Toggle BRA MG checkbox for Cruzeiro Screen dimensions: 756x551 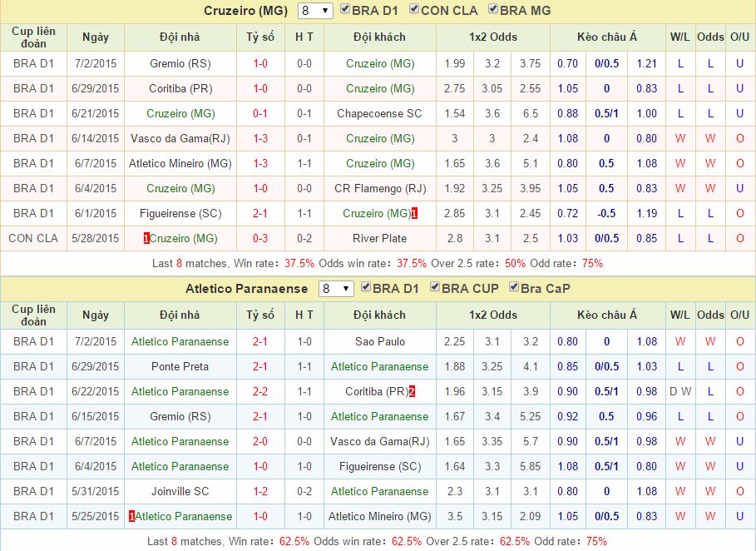click(x=493, y=9)
